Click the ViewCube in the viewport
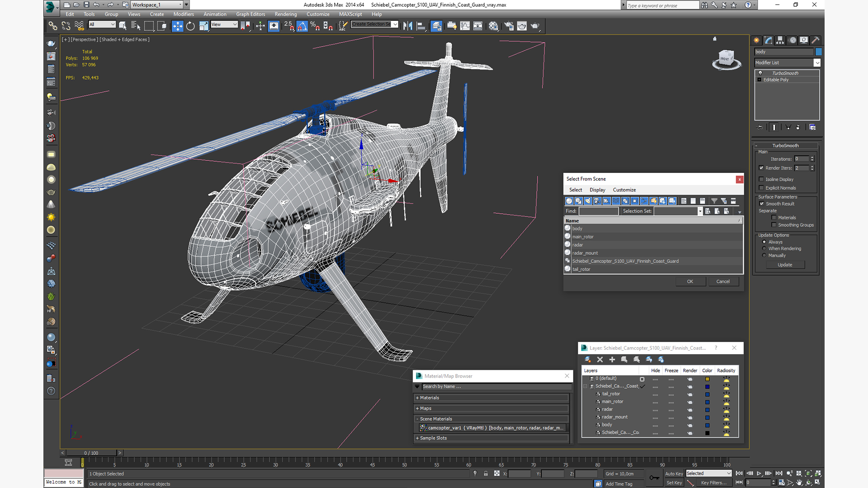Screen dimensions: 868x488 point(726,60)
